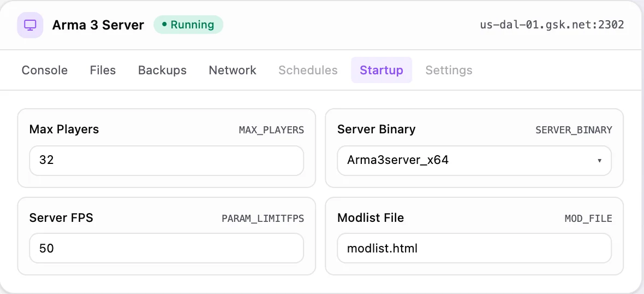Click the Server FPS input field
Image resolution: width=644 pixels, height=294 pixels.
coord(166,248)
